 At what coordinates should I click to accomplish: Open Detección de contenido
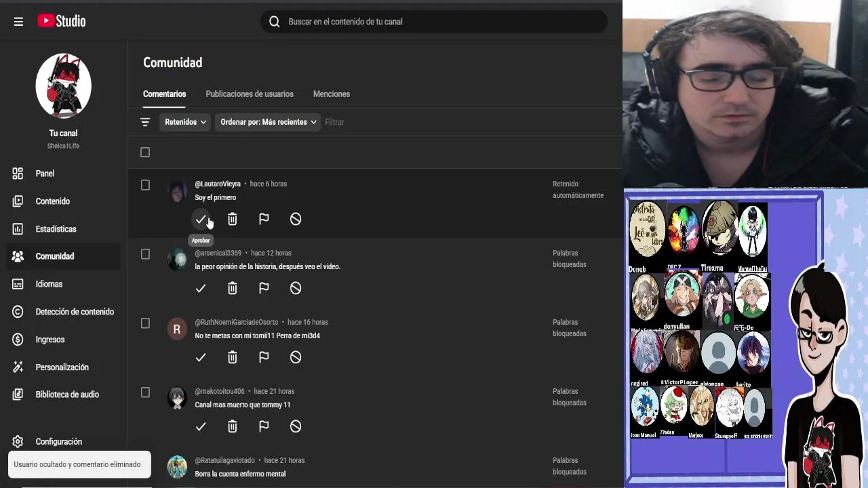(63, 312)
